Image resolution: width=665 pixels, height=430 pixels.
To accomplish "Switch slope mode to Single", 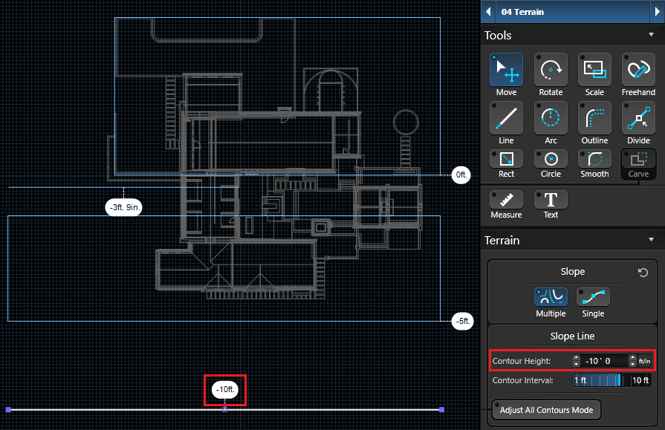I will (x=593, y=296).
